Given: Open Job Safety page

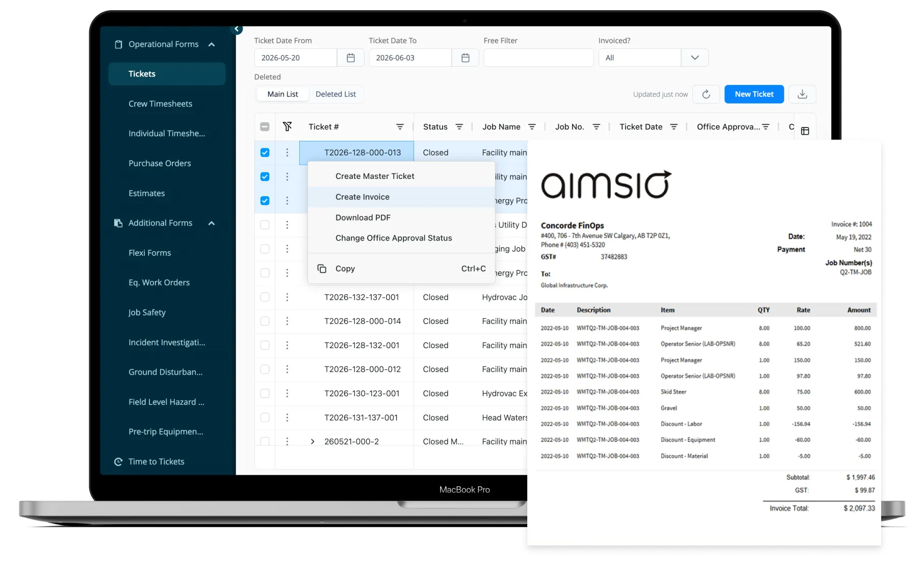Looking at the screenshot, I should click(147, 312).
